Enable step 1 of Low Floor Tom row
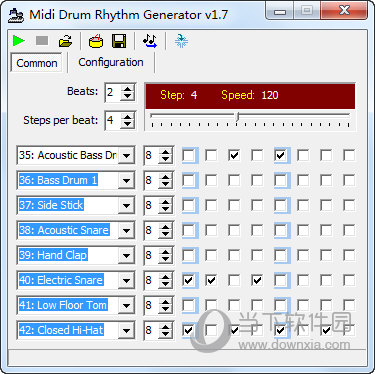This screenshot has width=375, height=374. pyautogui.click(x=189, y=305)
